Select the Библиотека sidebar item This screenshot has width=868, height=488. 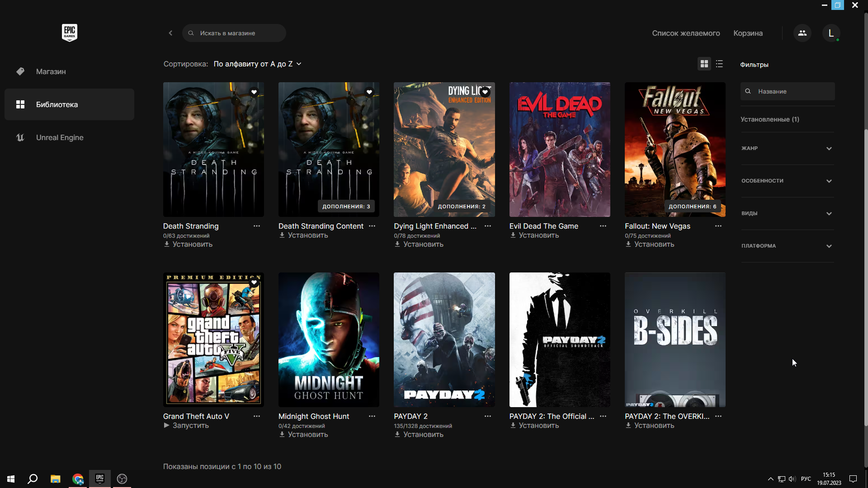pyautogui.click(x=69, y=104)
